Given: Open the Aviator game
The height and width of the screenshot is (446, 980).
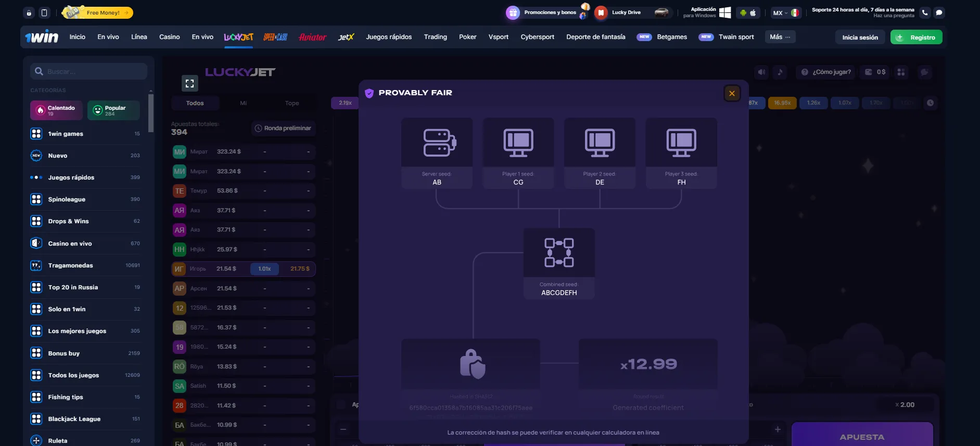Looking at the screenshot, I should (312, 37).
